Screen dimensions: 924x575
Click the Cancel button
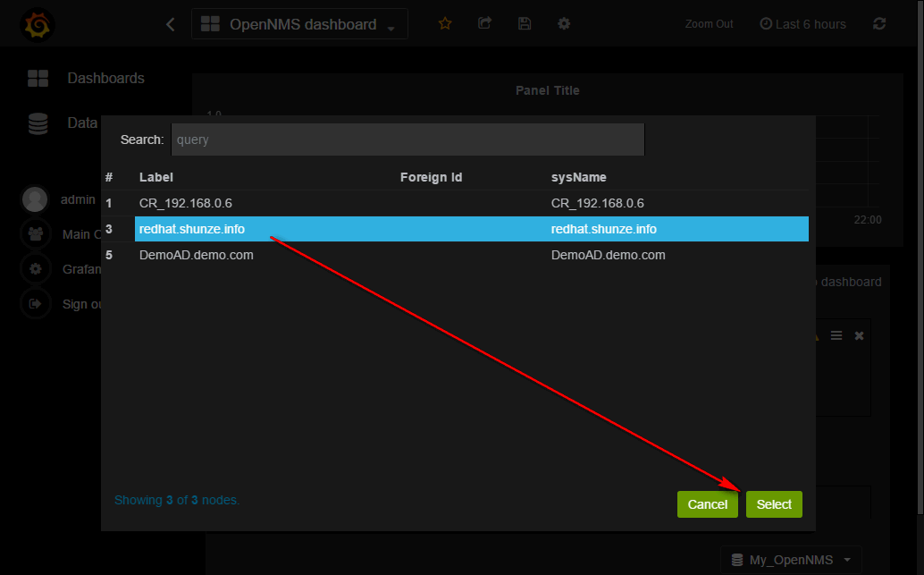(x=707, y=504)
